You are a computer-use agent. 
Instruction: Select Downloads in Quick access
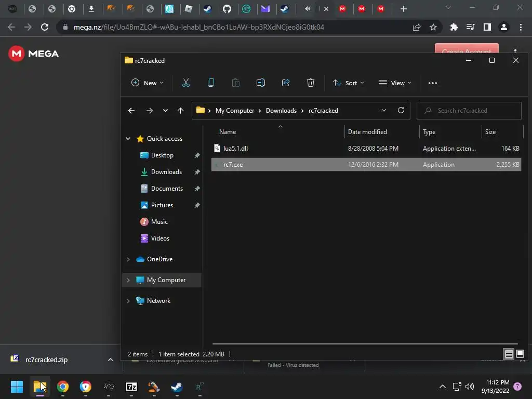click(166, 171)
